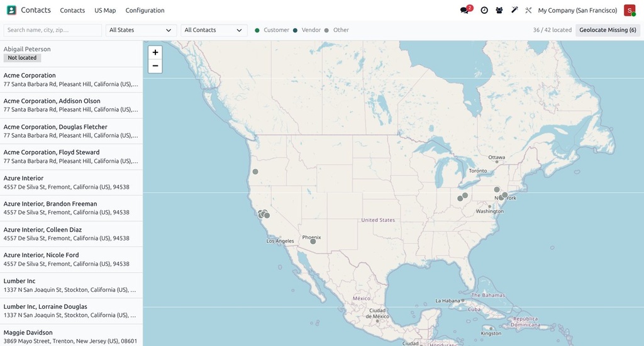Viewport: 644px width, 346px height.
Task: Toggle the Other legend filter
Action: coord(336,30)
